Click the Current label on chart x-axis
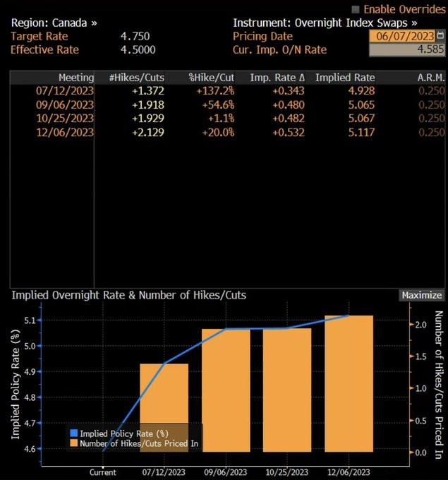Screen dimensions: 448x480 pos(103,472)
